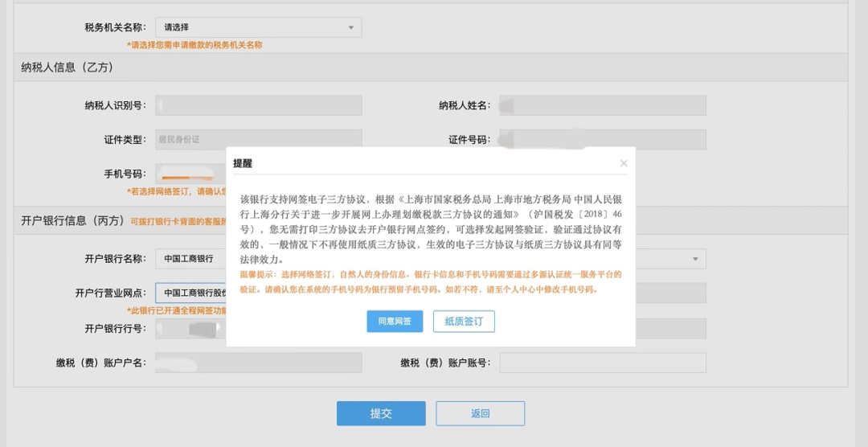Choose the 纸质签订 option button

pos(464,322)
